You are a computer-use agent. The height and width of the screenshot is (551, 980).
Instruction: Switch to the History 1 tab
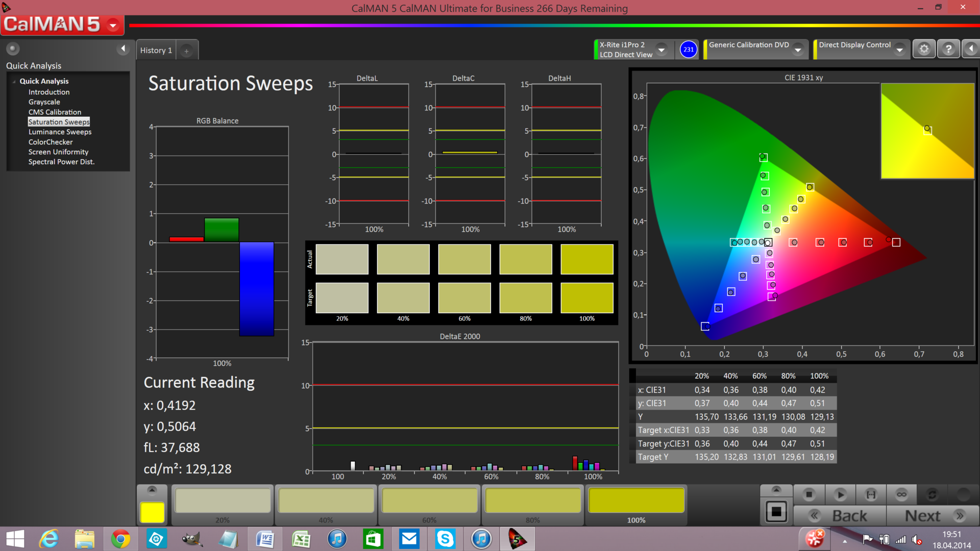156,51
